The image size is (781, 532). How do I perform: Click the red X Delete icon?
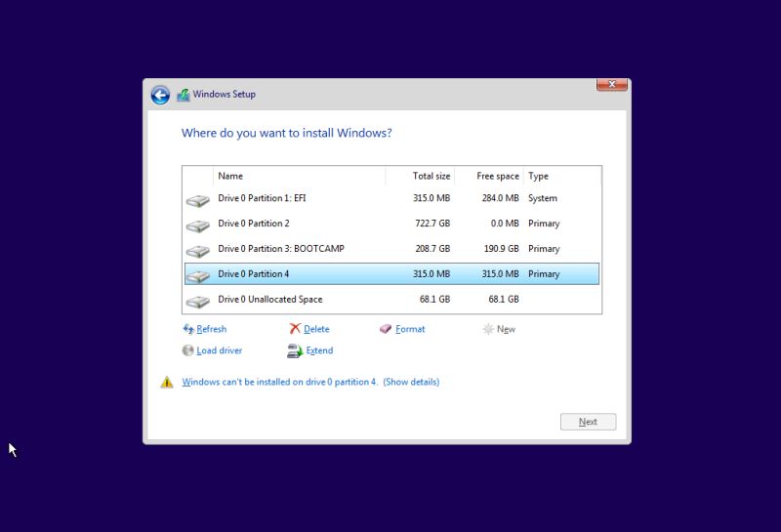point(295,329)
